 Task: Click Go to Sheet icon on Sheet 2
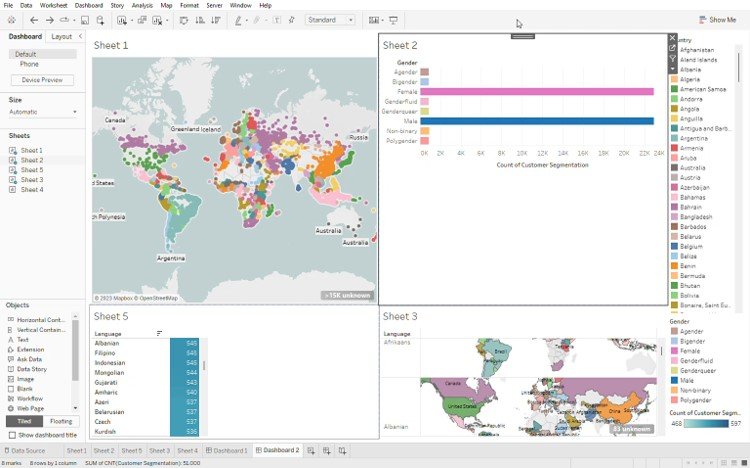click(672, 47)
